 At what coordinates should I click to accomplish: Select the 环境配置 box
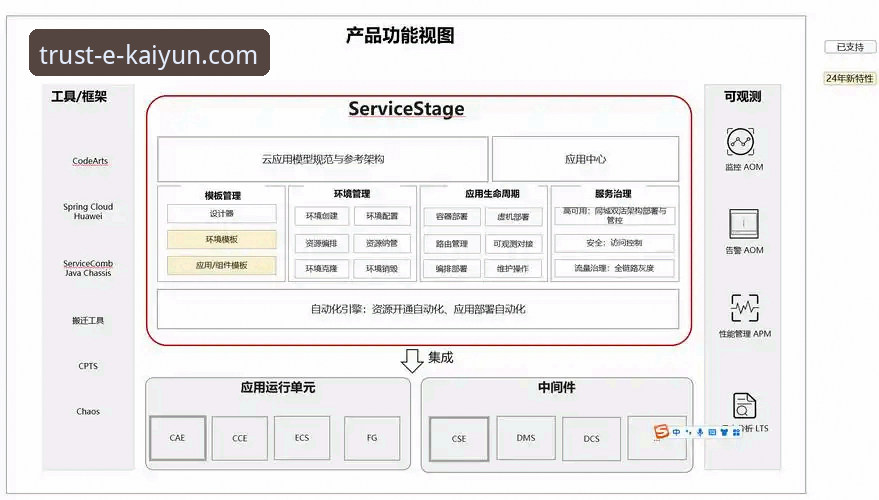[382, 216]
